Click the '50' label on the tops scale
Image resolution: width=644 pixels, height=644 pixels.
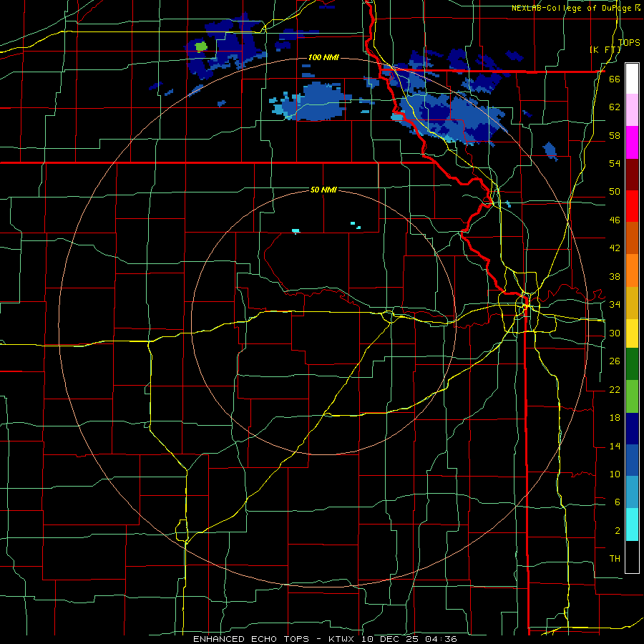(x=615, y=191)
